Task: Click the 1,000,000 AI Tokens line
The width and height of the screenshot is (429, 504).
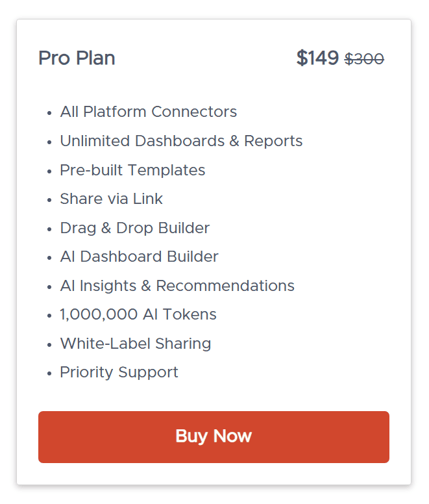Action: click(x=138, y=315)
